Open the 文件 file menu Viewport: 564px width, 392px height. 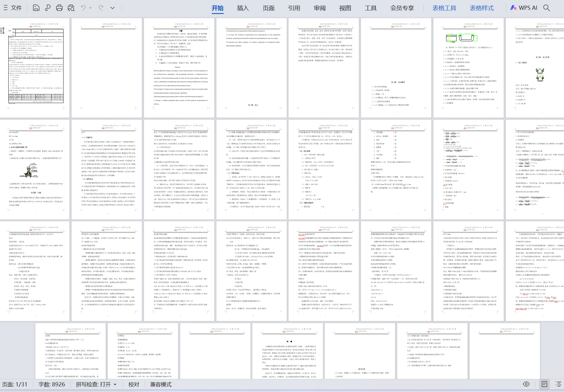point(16,8)
